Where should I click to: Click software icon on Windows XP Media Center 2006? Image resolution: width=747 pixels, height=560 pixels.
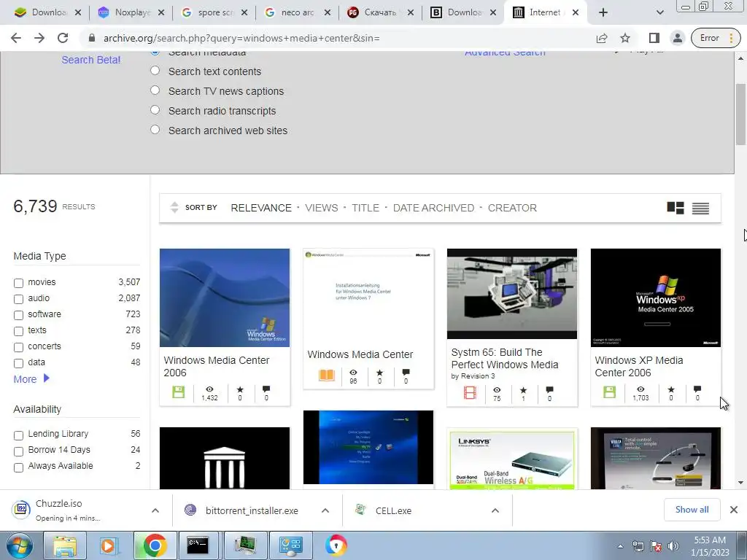point(610,392)
